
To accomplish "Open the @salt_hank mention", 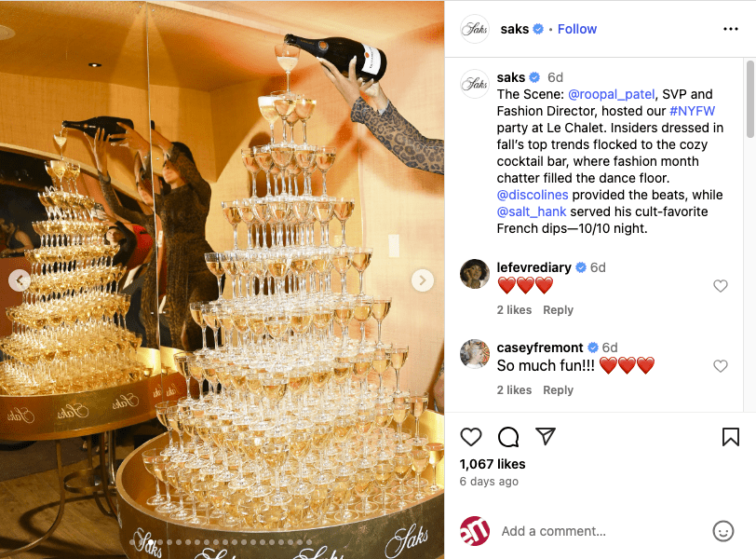I will pos(532,211).
